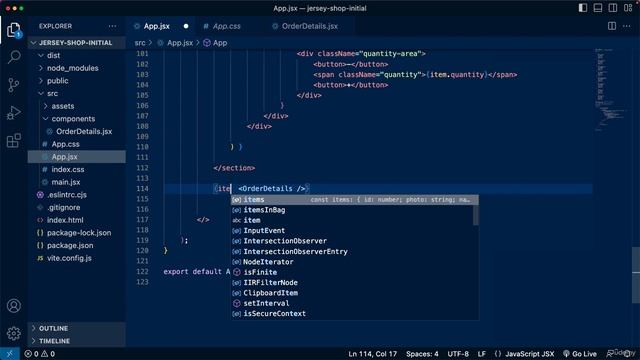Toggle the primary side bar layout icon

(583, 8)
